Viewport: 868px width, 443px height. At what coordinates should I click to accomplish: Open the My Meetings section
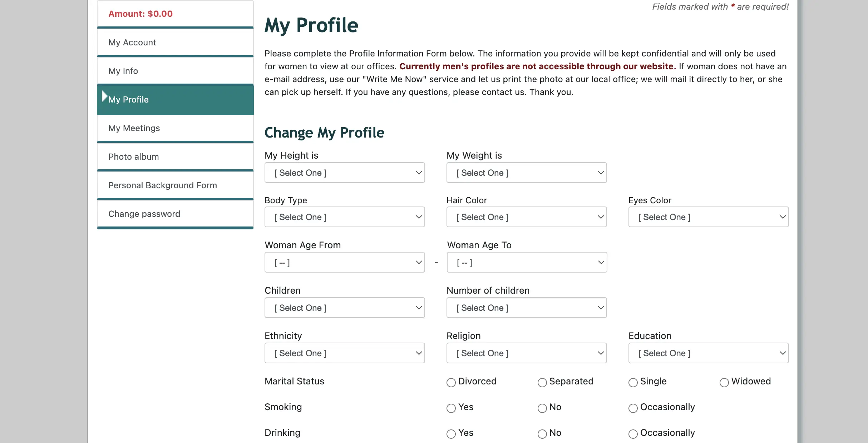[x=134, y=128]
